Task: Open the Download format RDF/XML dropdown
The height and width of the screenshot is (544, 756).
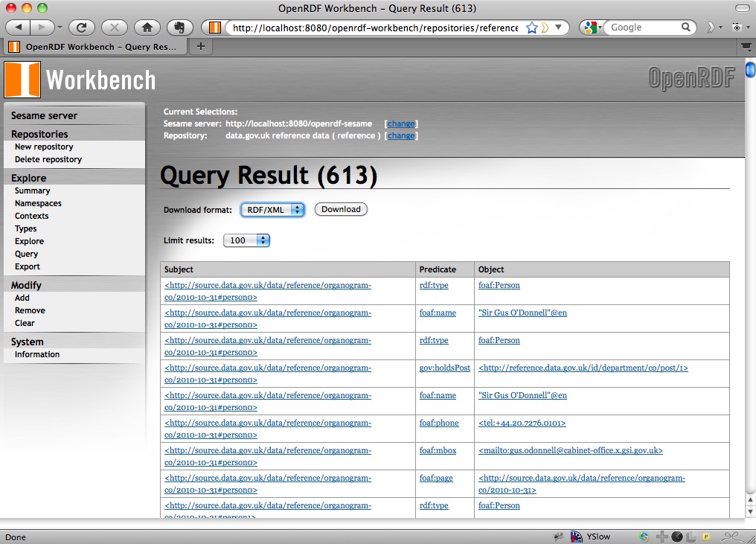Action: [x=272, y=210]
